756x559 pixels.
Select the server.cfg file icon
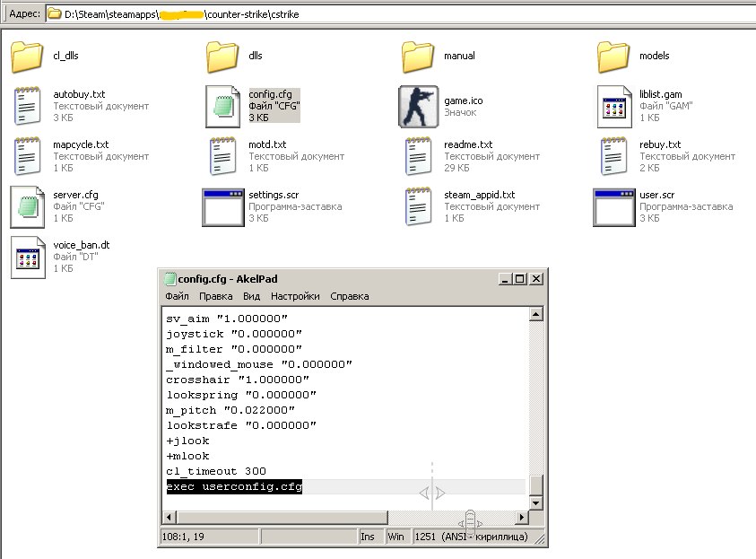coord(29,206)
